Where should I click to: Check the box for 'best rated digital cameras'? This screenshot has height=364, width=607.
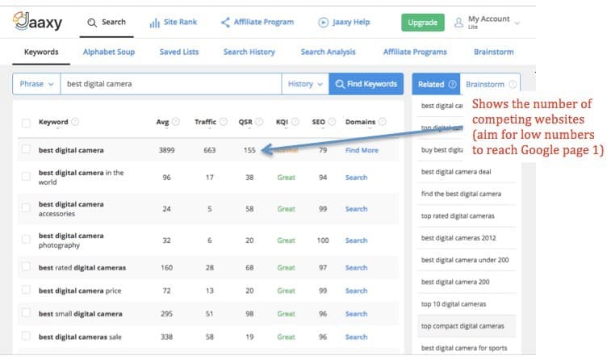click(x=26, y=266)
